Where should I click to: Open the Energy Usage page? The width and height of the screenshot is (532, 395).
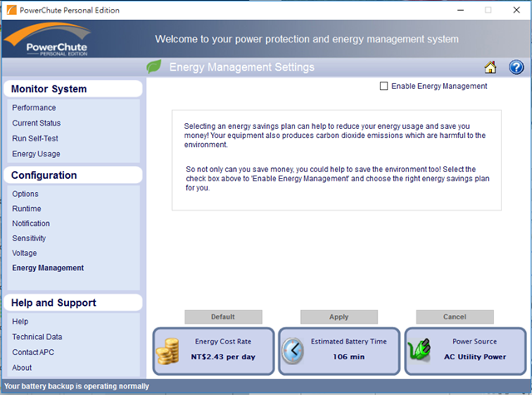point(37,154)
